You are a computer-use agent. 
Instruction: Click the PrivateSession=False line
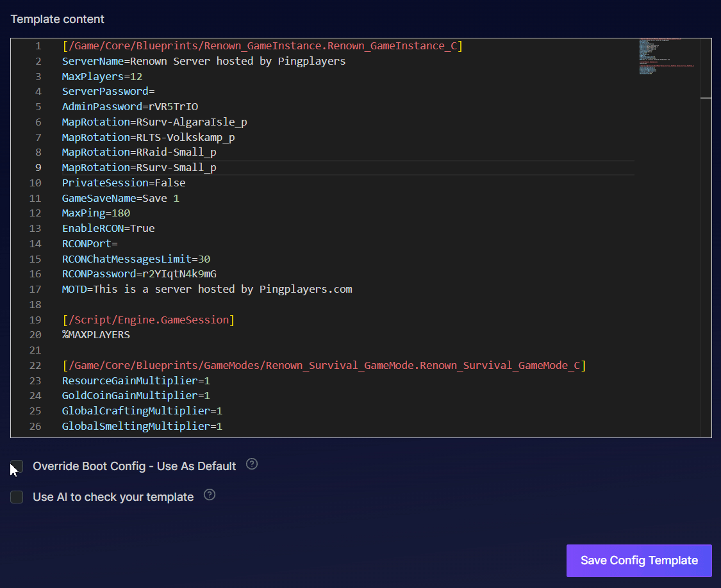[123, 183]
